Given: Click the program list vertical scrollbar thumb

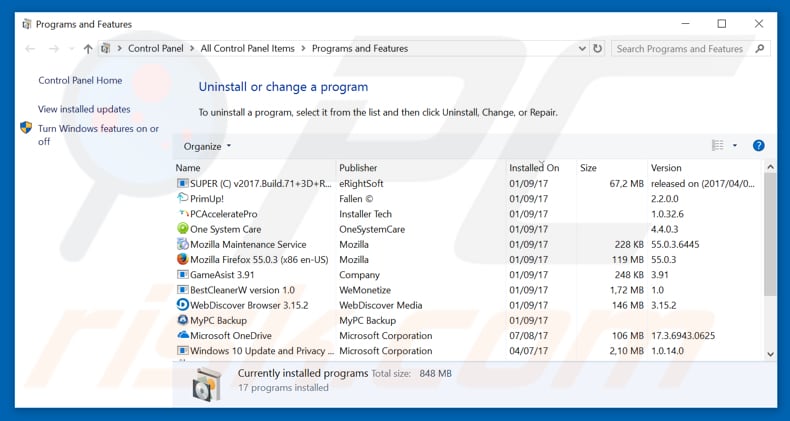Looking at the screenshot, I should (770, 235).
